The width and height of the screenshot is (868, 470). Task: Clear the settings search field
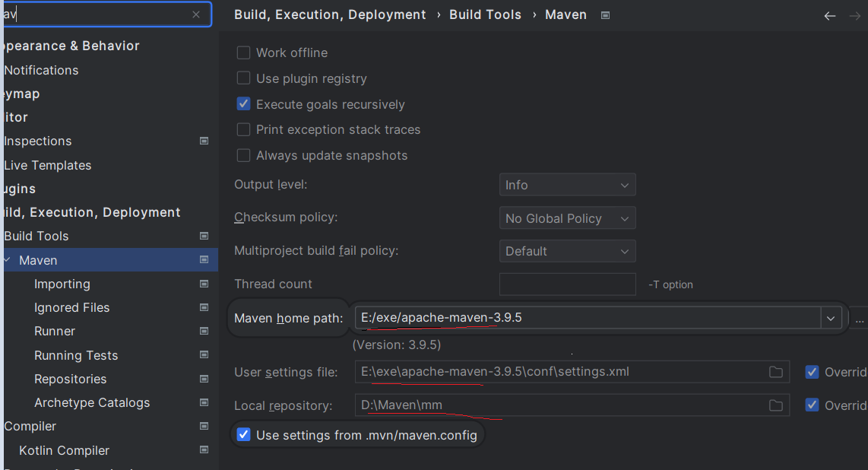point(196,15)
